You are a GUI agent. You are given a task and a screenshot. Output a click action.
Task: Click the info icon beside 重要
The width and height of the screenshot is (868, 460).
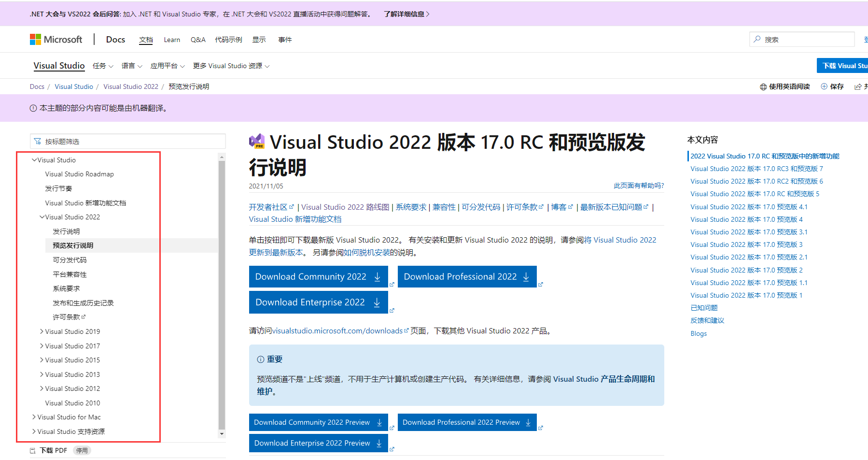(261, 359)
